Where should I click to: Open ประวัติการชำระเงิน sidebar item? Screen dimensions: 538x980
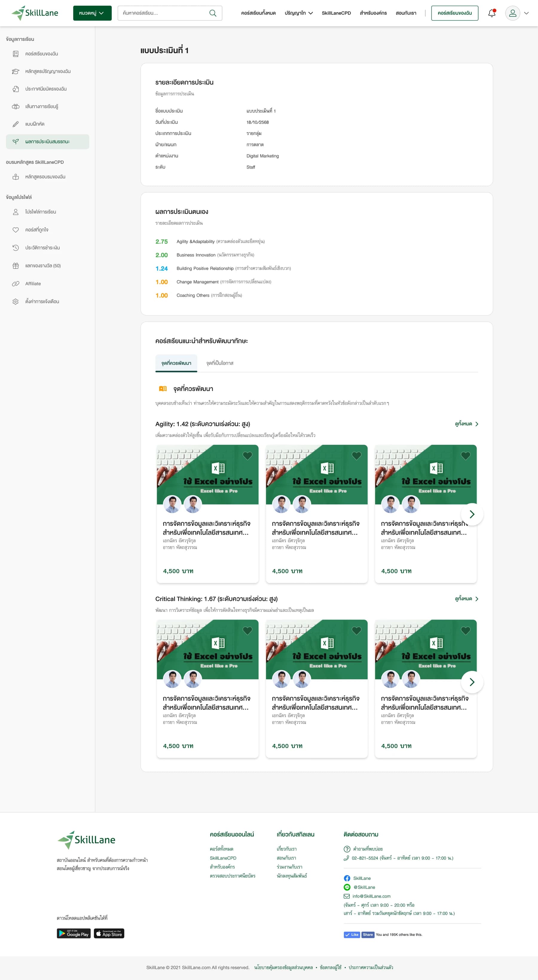point(48,248)
